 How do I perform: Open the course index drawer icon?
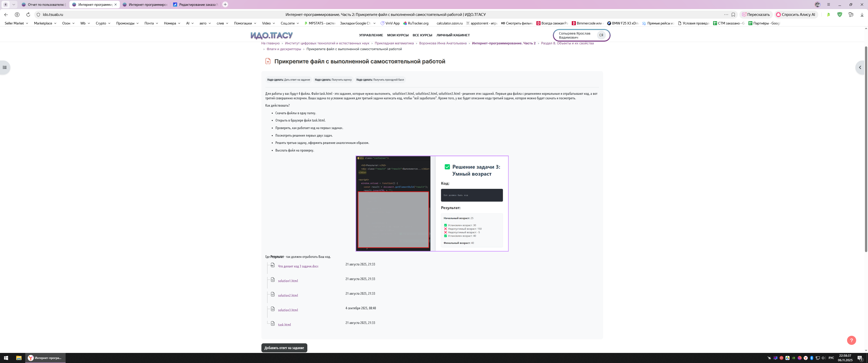click(5, 67)
